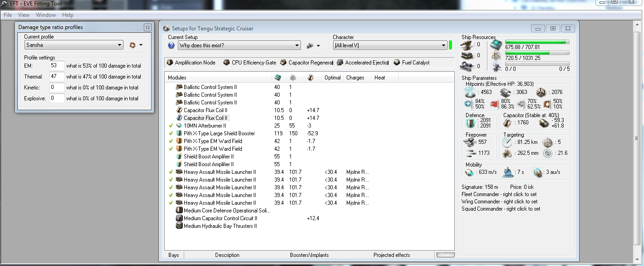
Task: Click the structure hitpoints icon
Action: (541, 92)
